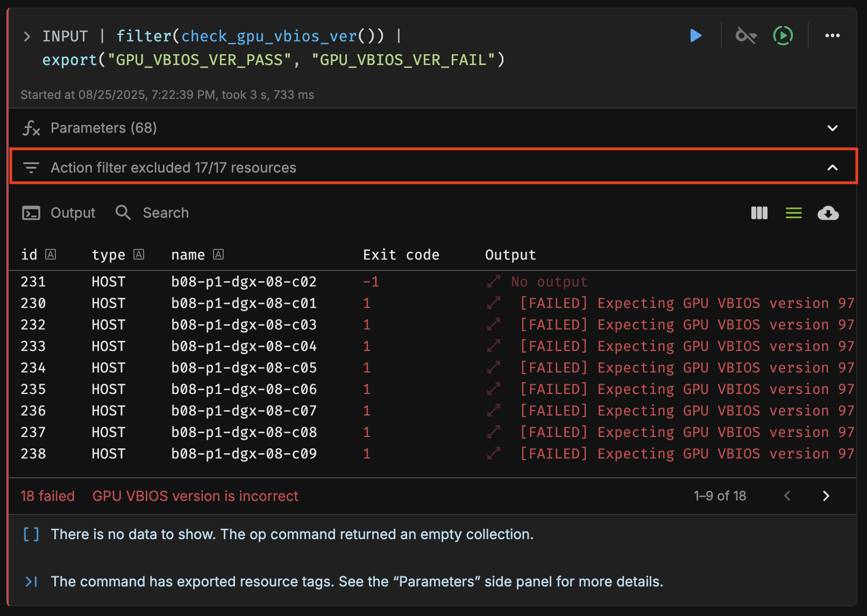
Task: Click the FAILED output of host c06
Action: (687, 389)
